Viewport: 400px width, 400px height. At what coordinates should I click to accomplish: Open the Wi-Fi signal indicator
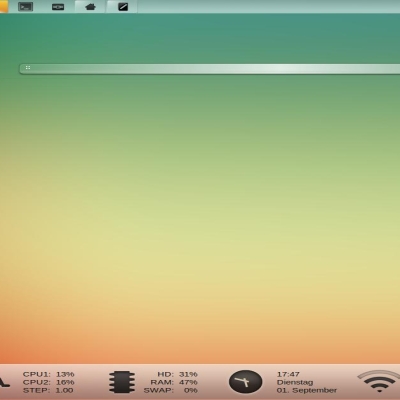point(379,382)
